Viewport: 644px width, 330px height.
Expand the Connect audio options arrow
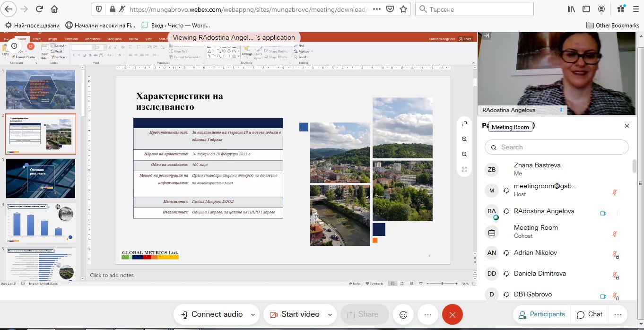click(x=253, y=314)
